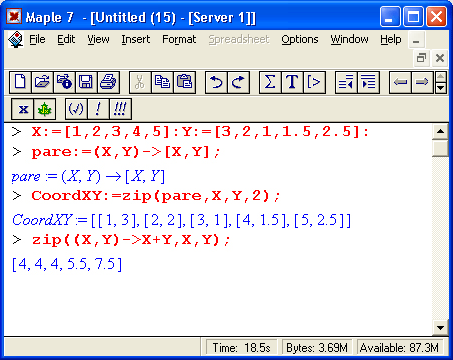Redo the action with the Redo arrow
The height and width of the screenshot is (360, 453).
click(x=238, y=82)
